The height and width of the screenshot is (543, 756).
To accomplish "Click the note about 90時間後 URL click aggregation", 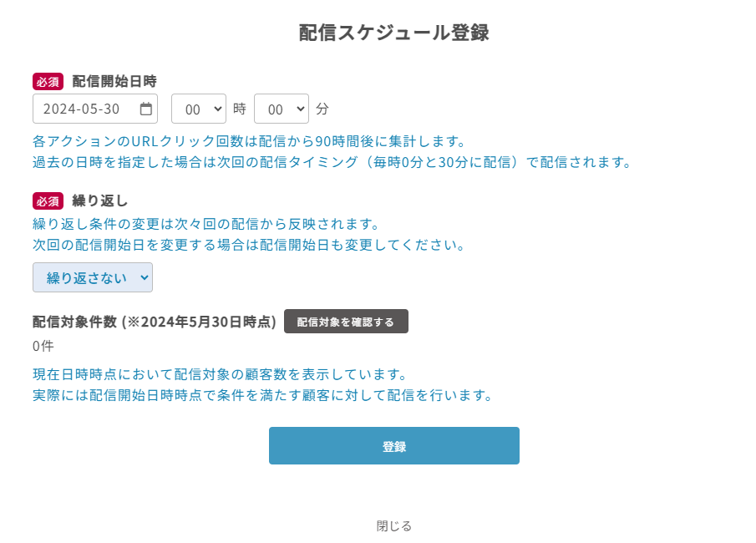I will pyautogui.click(x=248, y=140).
